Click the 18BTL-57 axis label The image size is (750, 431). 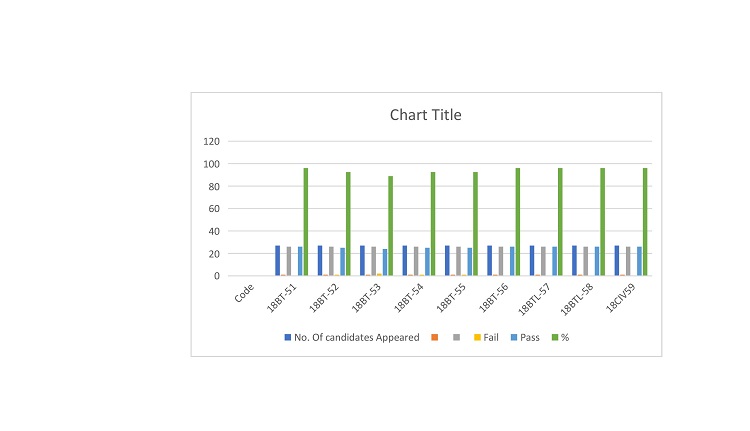coord(534,299)
